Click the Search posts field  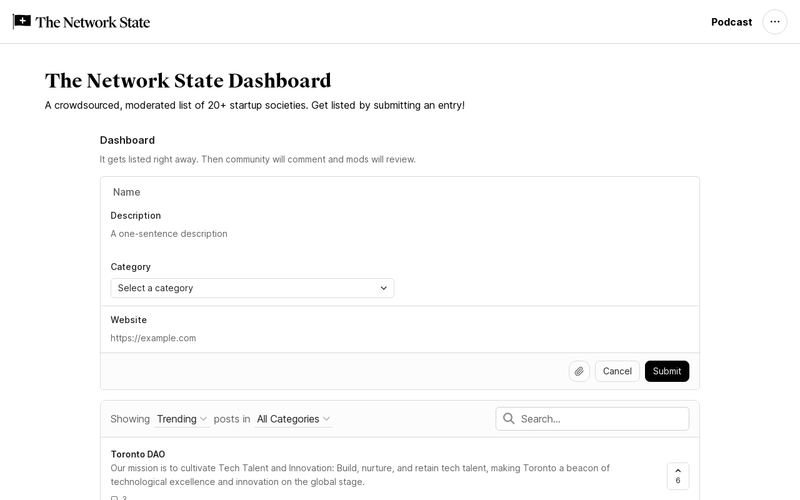(x=592, y=418)
